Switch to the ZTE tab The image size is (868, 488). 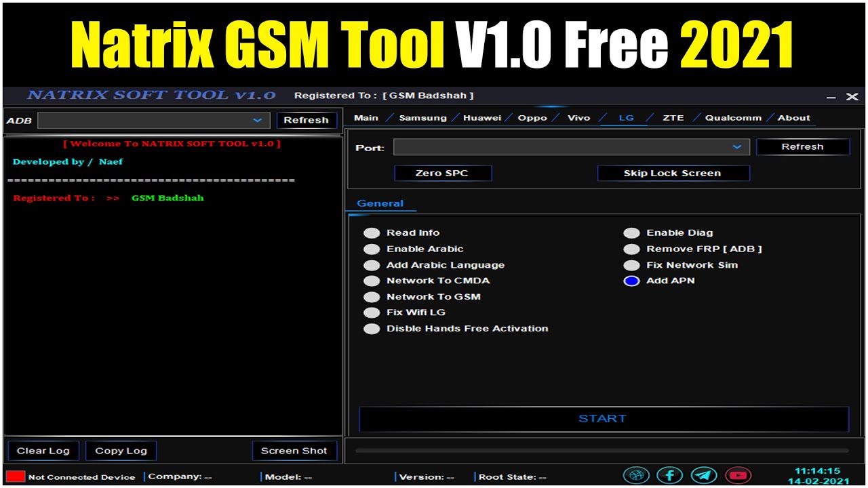point(673,118)
